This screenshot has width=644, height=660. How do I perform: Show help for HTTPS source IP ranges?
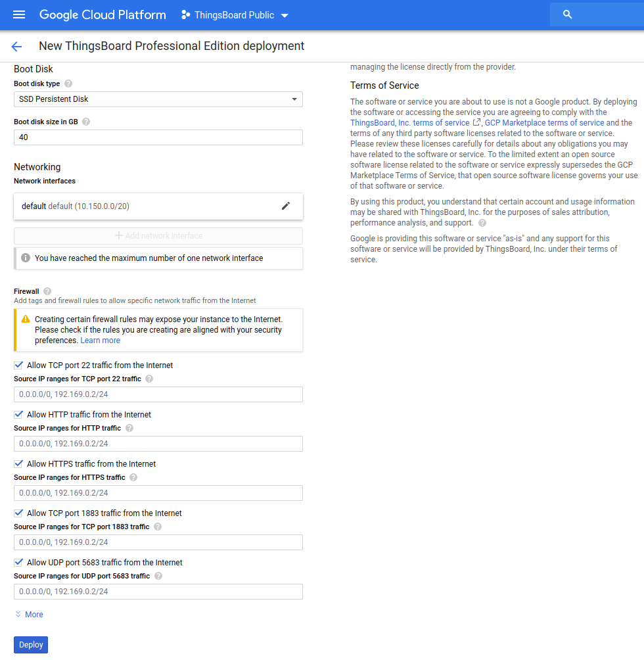[133, 477]
